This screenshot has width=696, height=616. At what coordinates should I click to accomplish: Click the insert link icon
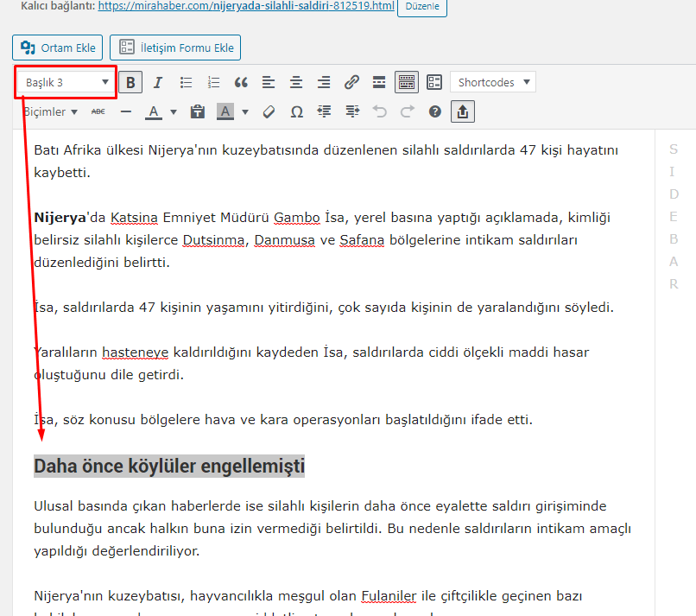pyautogui.click(x=351, y=82)
